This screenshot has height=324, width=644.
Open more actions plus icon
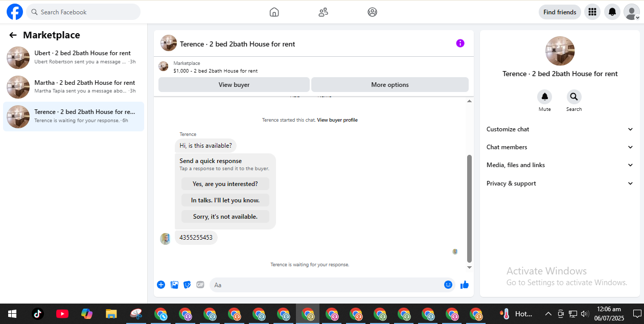161,285
